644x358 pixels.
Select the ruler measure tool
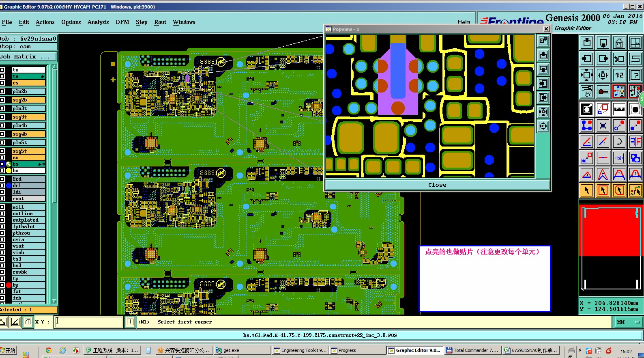(619, 109)
